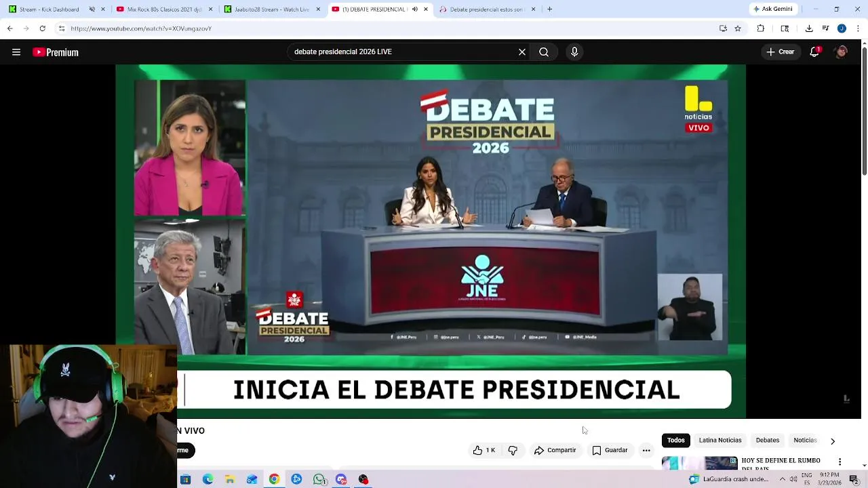The image size is (868, 488).
Task: Select the Todos filter chip
Action: pos(676,441)
